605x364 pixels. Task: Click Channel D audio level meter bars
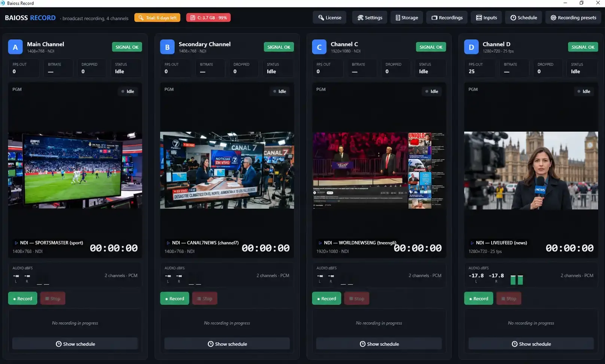517,280
